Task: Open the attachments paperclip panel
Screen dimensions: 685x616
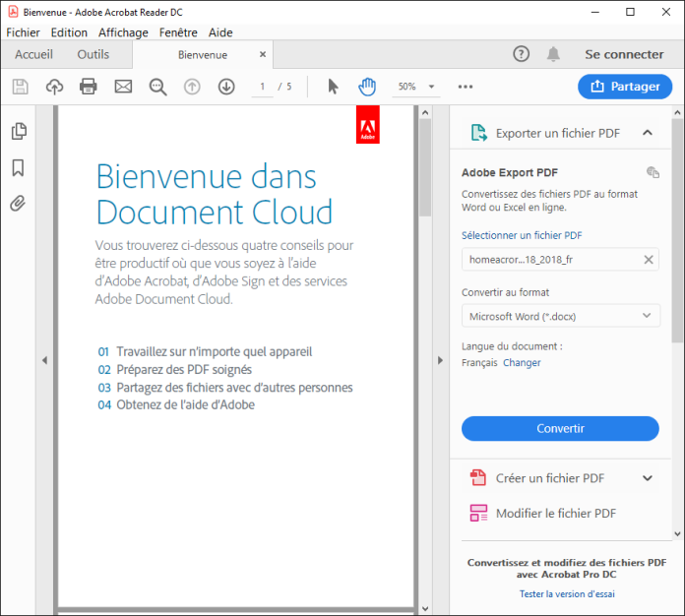Action: 18,204
